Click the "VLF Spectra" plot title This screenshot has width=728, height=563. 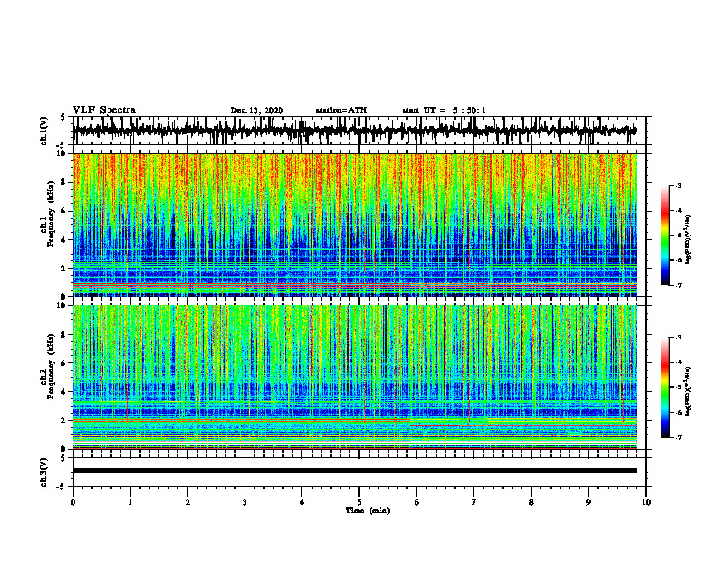pos(104,110)
